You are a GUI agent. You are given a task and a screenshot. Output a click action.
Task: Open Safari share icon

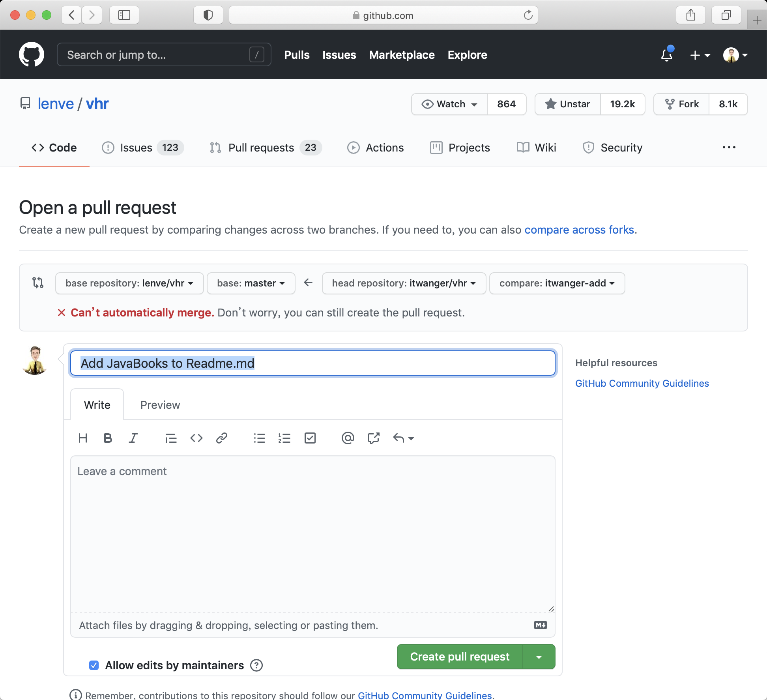tap(690, 15)
